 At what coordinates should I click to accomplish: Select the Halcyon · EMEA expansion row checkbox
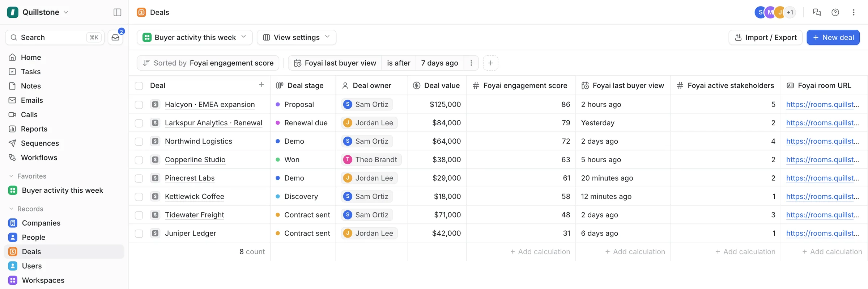pos(139,105)
